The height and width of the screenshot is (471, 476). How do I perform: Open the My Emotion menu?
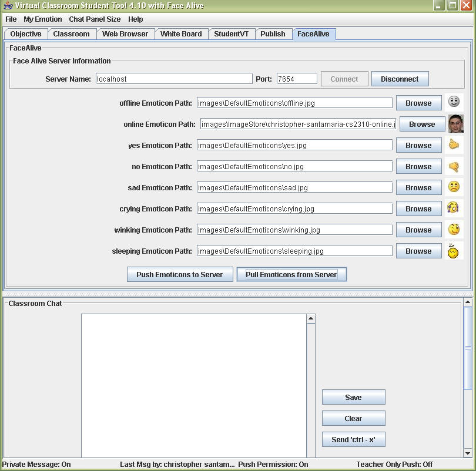click(42, 19)
